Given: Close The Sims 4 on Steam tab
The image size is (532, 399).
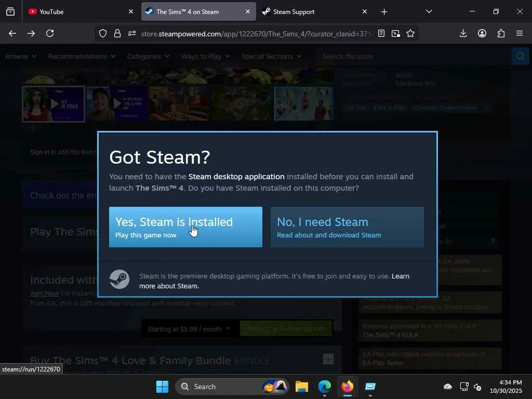Looking at the screenshot, I should tap(248, 11).
